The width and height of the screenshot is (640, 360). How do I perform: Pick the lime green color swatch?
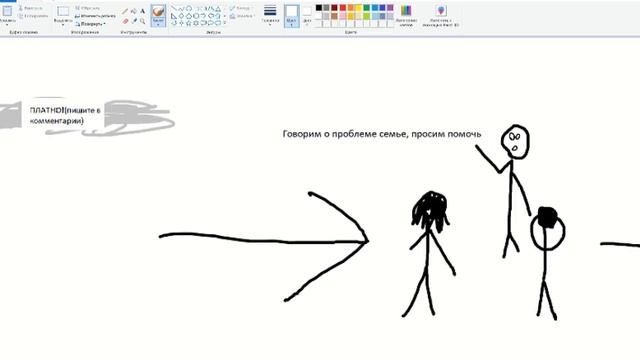(367, 16)
